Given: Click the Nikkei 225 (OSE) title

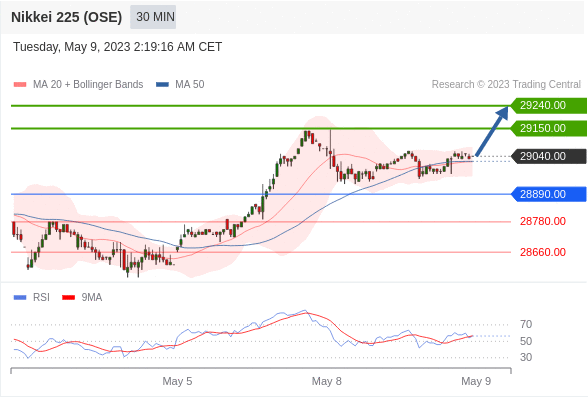Looking at the screenshot, I should pyautogui.click(x=66, y=17).
